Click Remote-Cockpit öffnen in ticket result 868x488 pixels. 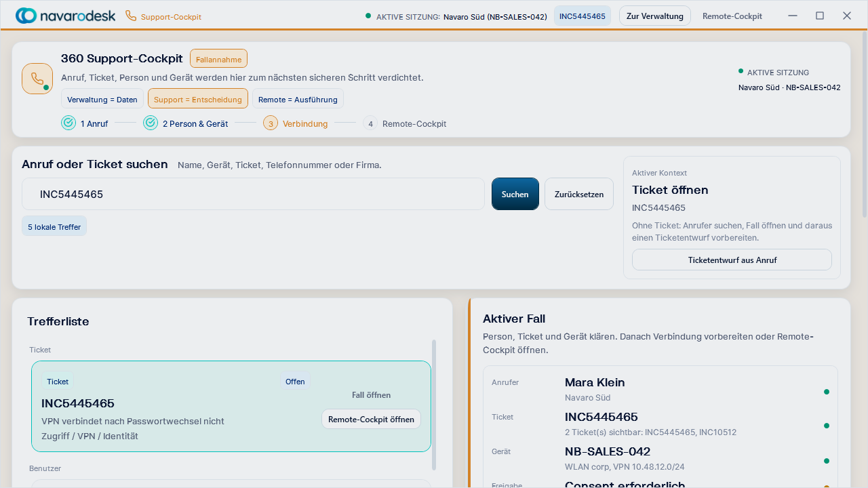click(x=371, y=419)
